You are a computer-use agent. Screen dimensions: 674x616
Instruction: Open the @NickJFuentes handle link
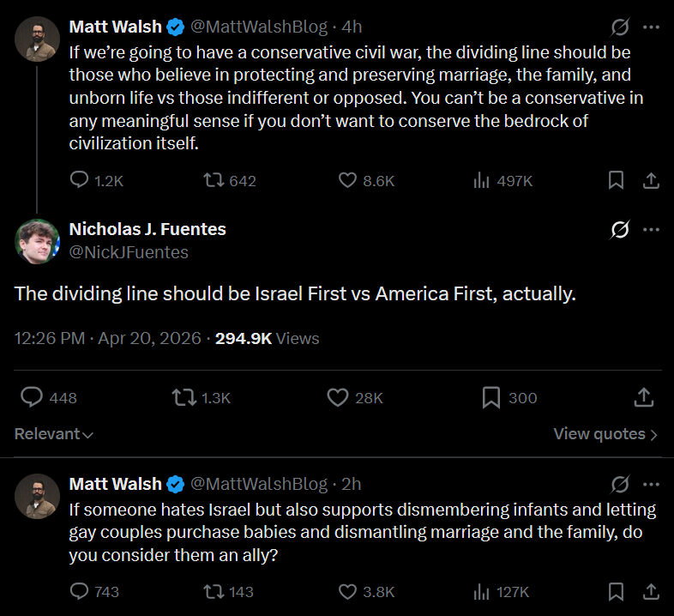coord(128,252)
